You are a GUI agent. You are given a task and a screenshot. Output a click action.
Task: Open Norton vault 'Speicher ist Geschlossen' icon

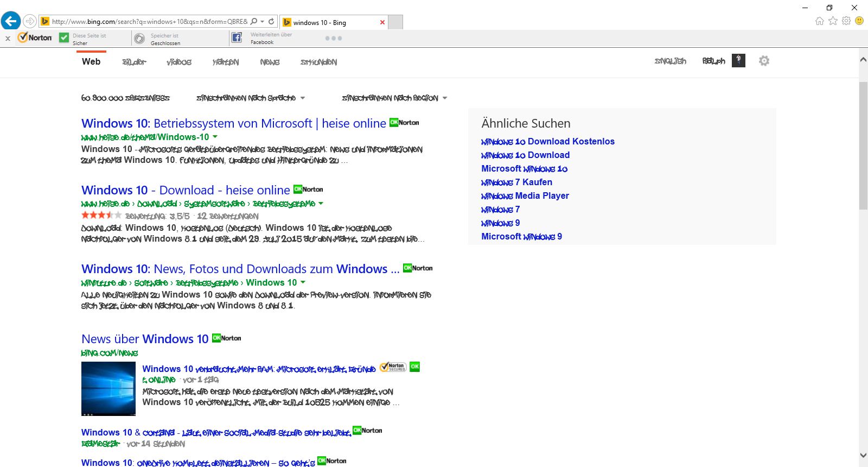(x=139, y=38)
